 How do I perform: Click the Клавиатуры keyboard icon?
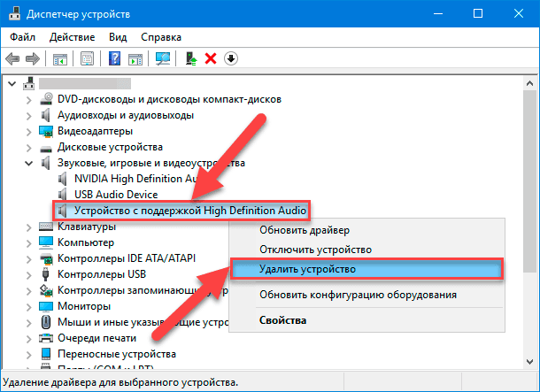click(x=46, y=227)
